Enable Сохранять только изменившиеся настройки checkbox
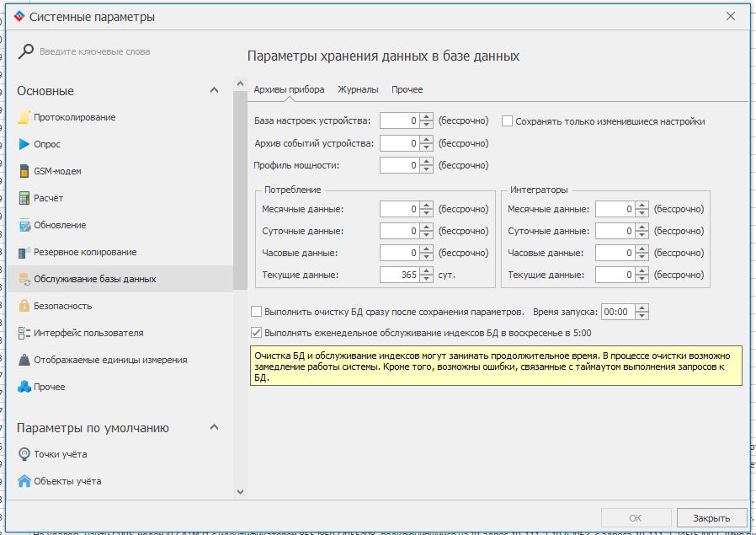The height and width of the screenshot is (535, 756). (508, 121)
